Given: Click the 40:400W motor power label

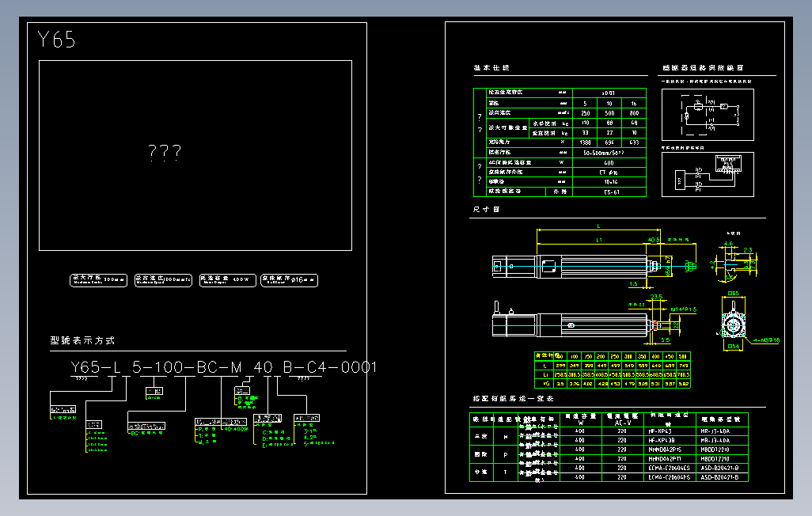Looking at the screenshot, I should (x=236, y=429).
